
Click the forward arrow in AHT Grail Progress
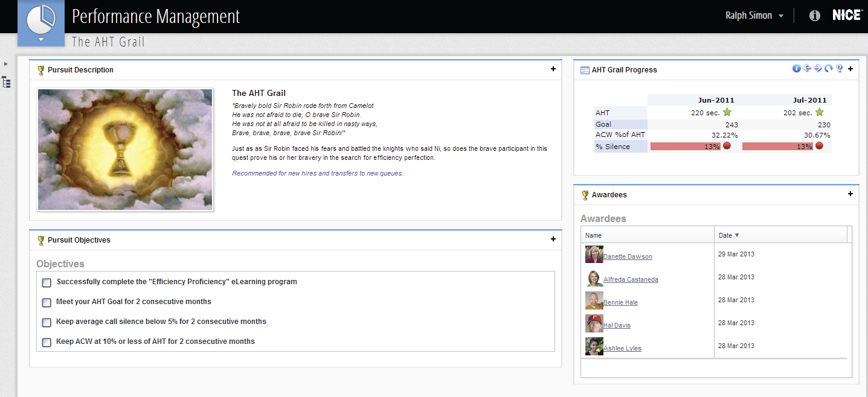coord(818,69)
